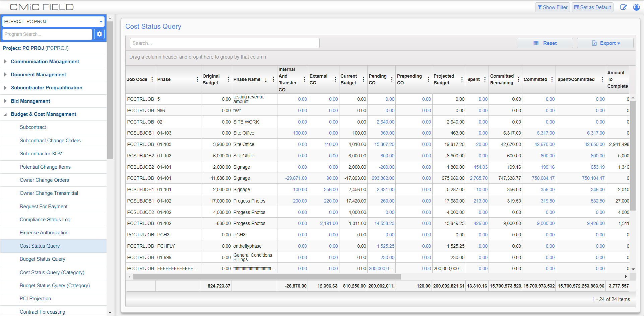Open External CO column menu dots
The width and height of the screenshot is (644, 316).
(x=335, y=79)
